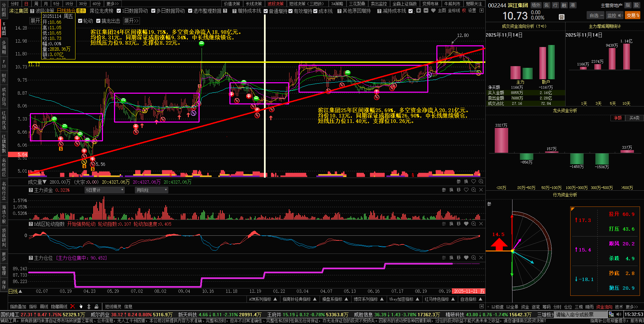Screen dimensions: 644x324
Task: Switch to 长线决策 strategy tab
Action: coord(254,4)
